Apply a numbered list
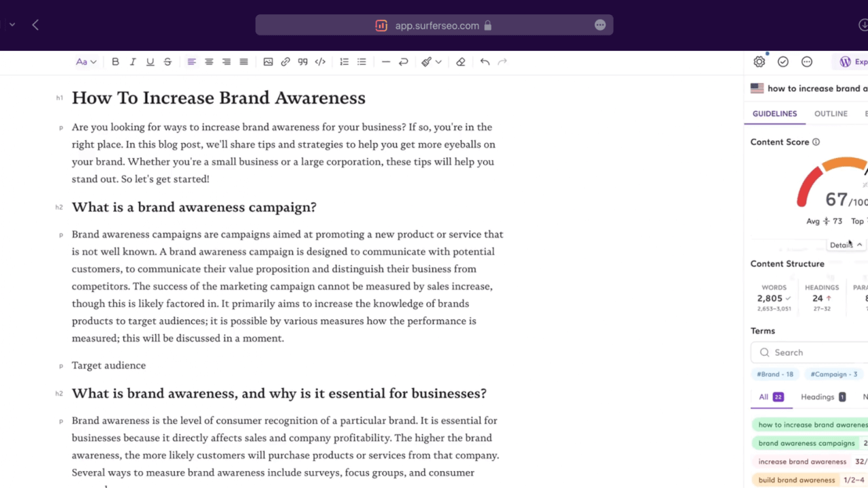This screenshot has width=868, height=488. 344,62
